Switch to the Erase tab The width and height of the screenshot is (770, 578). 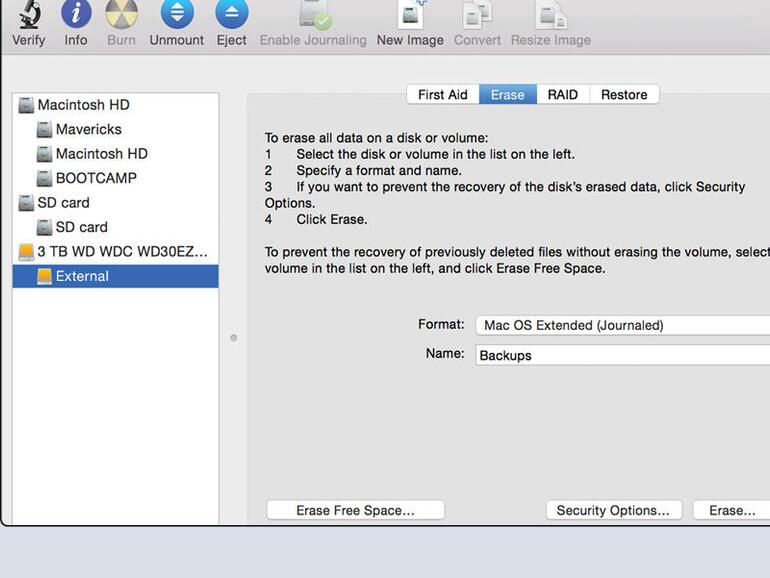(x=508, y=94)
